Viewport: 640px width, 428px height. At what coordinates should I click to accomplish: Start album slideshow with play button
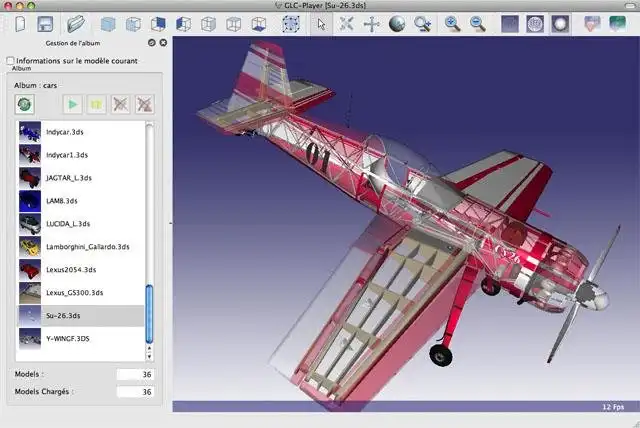[x=72, y=104]
